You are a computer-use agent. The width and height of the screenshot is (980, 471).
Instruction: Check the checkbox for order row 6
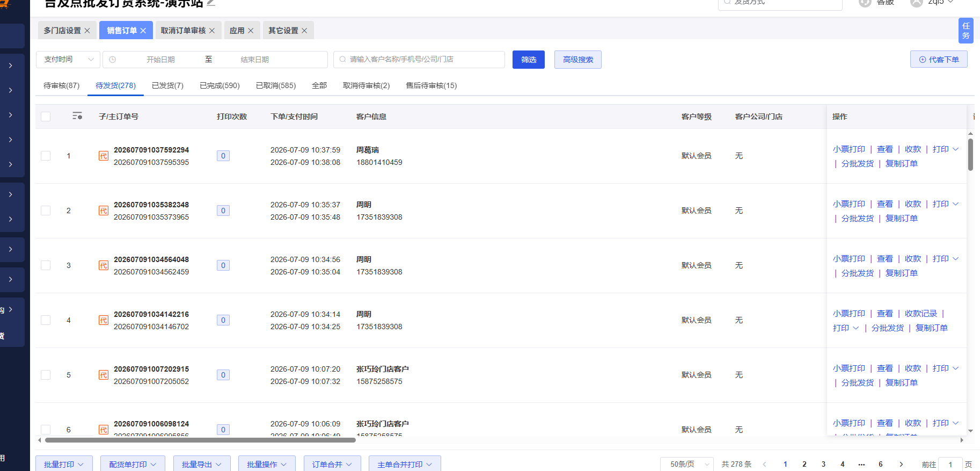[x=46, y=430]
